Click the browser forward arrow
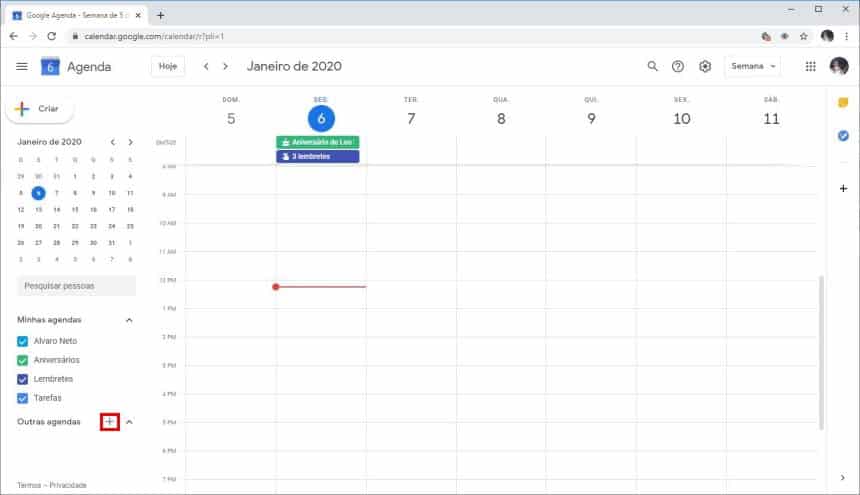The height and width of the screenshot is (495, 860). (33, 36)
